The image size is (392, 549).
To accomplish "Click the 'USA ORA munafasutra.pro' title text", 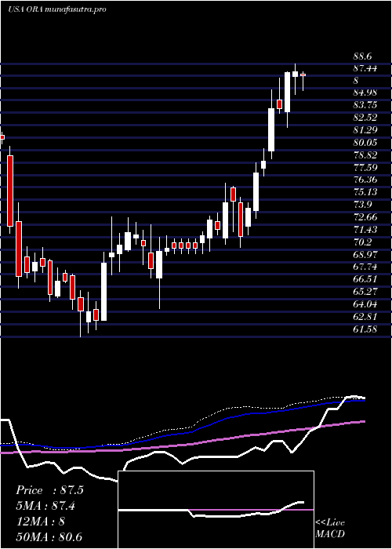I will tap(56, 9).
